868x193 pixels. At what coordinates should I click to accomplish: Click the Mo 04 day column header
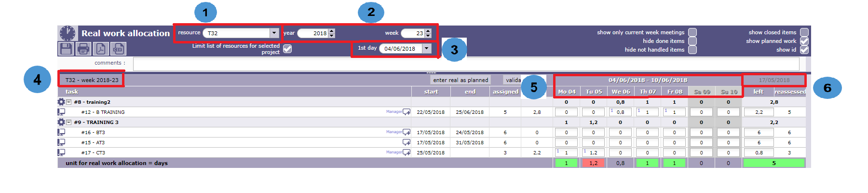click(x=567, y=92)
